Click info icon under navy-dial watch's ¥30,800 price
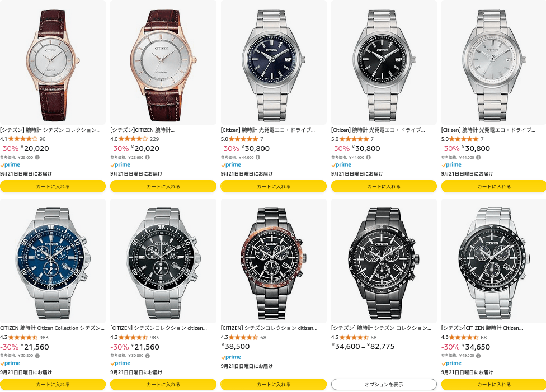Screen dimensions: 546x392 (258, 157)
